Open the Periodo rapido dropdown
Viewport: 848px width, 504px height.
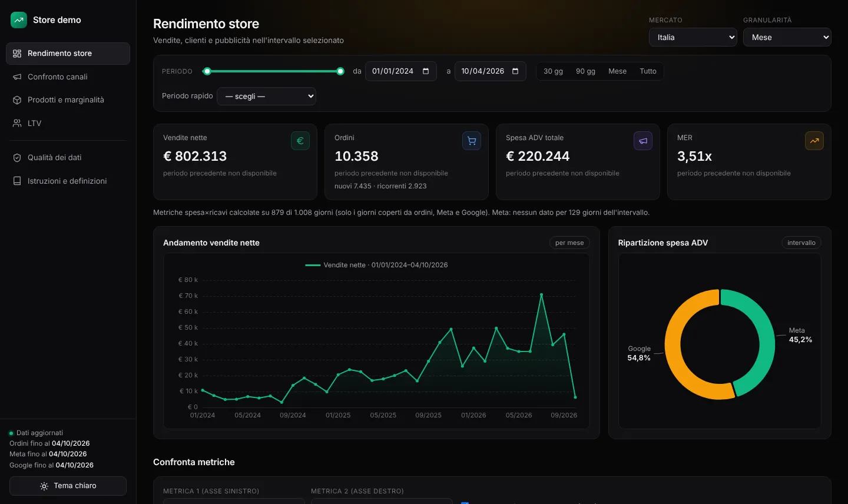click(x=267, y=97)
